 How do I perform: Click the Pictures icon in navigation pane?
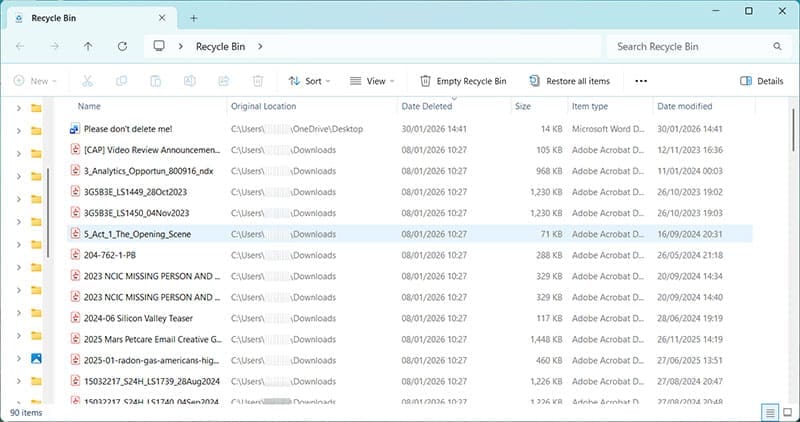point(36,359)
